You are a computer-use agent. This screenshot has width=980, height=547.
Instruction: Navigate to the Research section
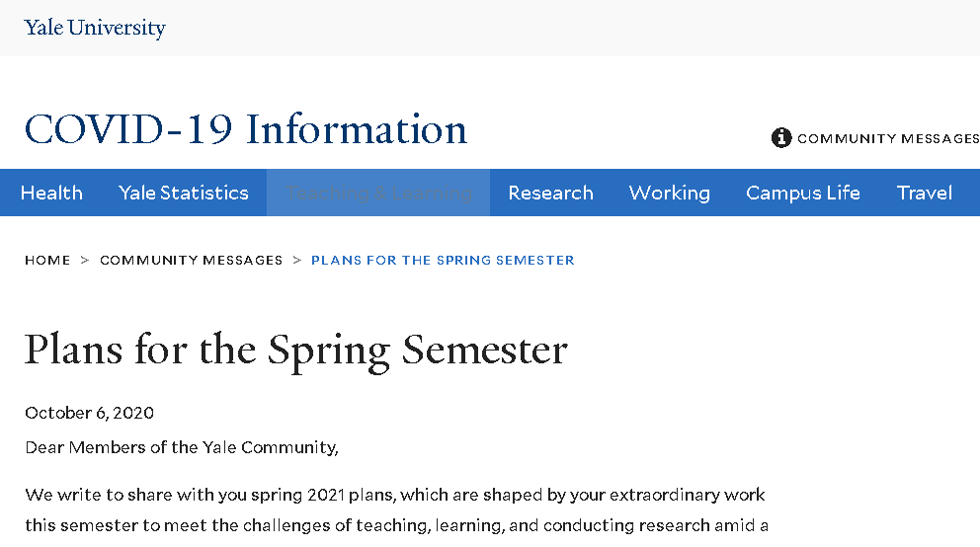[550, 193]
